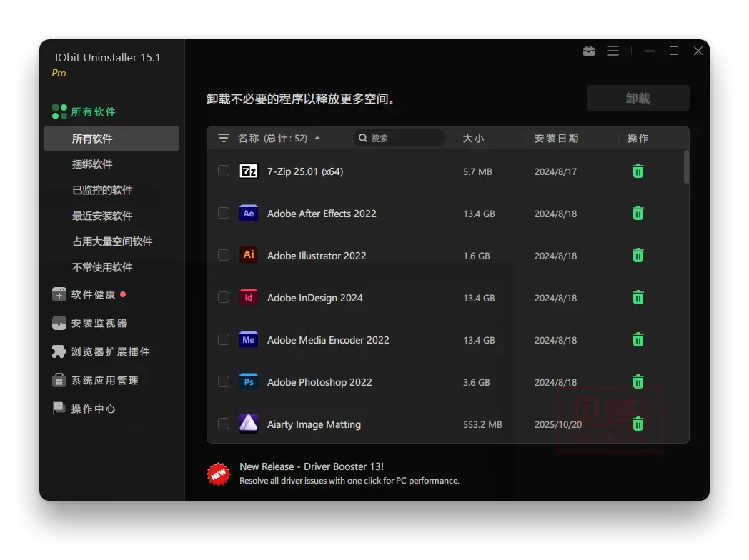Open New Release Driver Booster 13 link
749x560 pixels.
[x=312, y=466]
